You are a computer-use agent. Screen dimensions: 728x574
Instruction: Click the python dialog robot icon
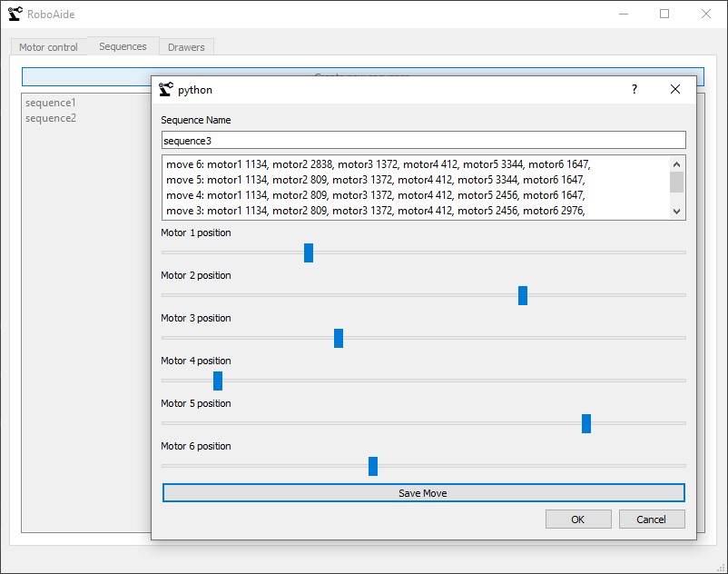pyautogui.click(x=166, y=89)
